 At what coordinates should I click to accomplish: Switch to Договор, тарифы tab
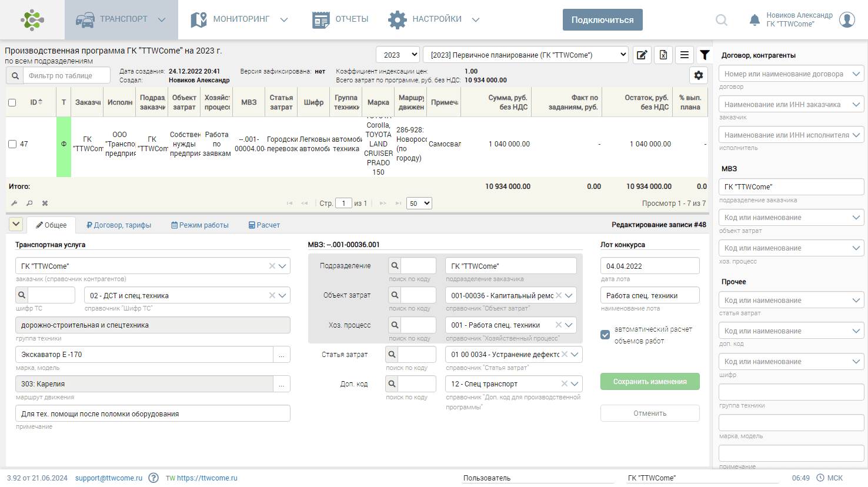pyautogui.click(x=119, y=225)
